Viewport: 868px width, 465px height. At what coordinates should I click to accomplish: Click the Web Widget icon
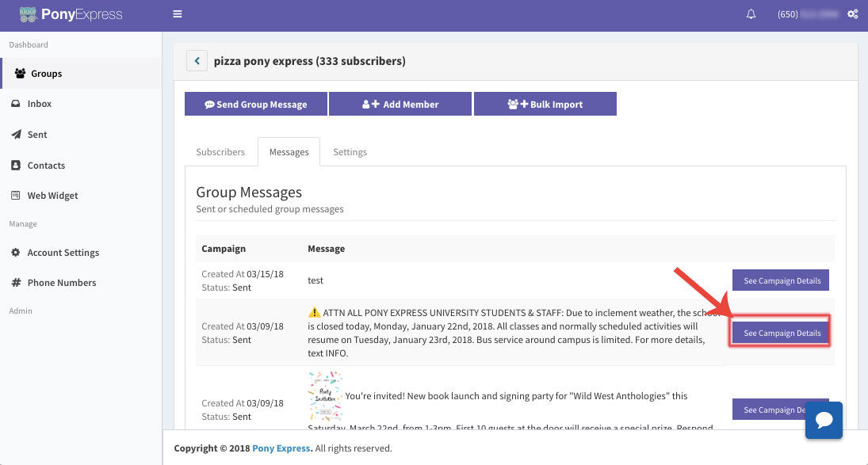16,195
